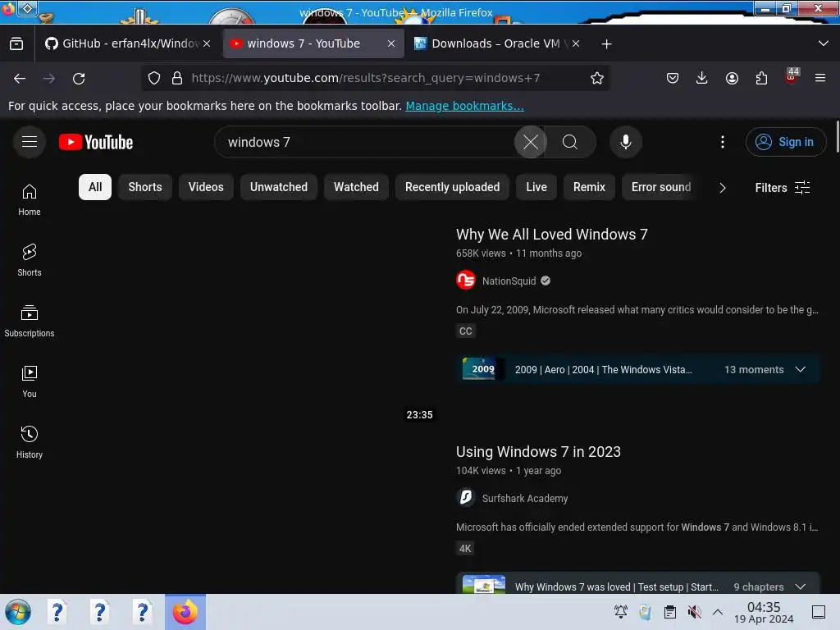Switch to windows 7 - YouTube tab
Viewport: 840px width, 630px height.
[x=313, y=43]
